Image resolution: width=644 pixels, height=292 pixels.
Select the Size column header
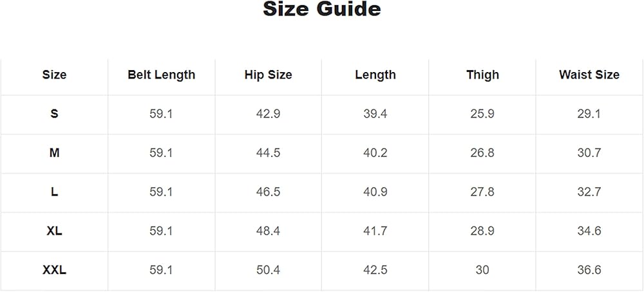pyautogui.click(x=54, y=75)
